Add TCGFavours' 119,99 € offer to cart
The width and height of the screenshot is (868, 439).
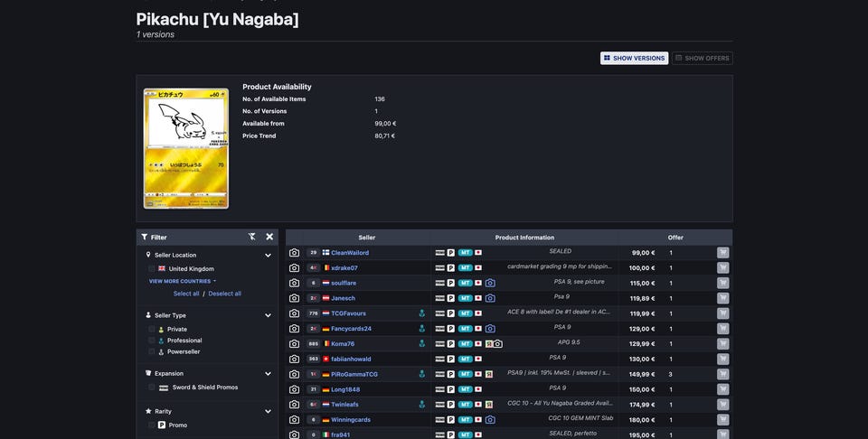[723, 313]
